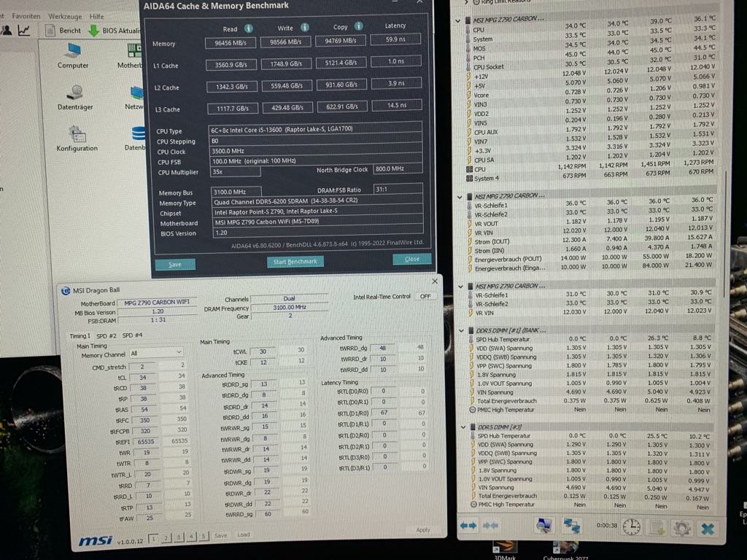Viewport: 747px width, 560px height.
Task: Open the Motherboard category icon in AIDA64
Action: point(130,55)
